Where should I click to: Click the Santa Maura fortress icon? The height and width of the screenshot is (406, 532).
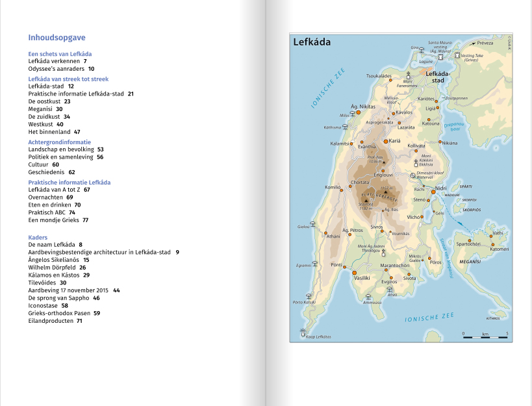tap(440, 57)
